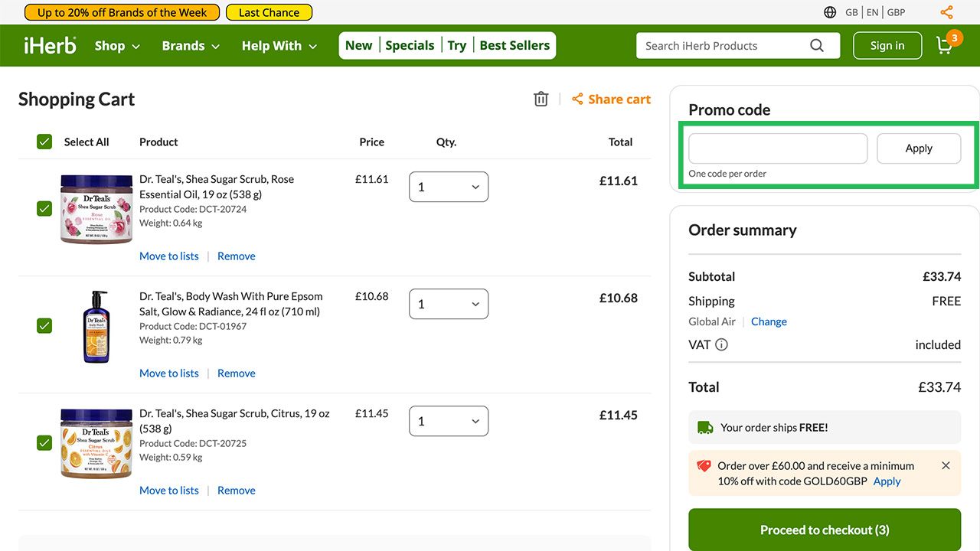Open quantity dropdown for Body Wash
This screenshot has width=980, height=551.
[x=449, y=304]
